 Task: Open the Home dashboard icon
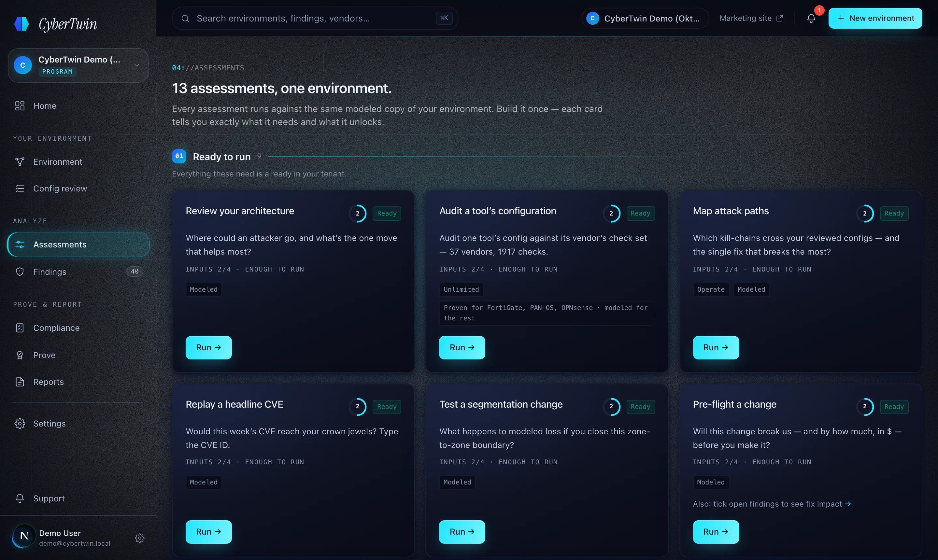(x=20, y=106)
